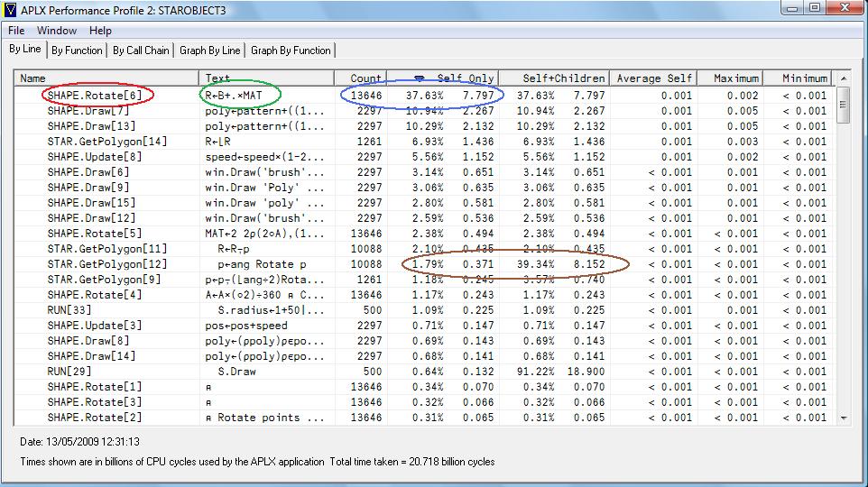Screen dimensions: 868x487
Task: Select the STAR.GetPolygon[11] row
Action: pos(425,249)
